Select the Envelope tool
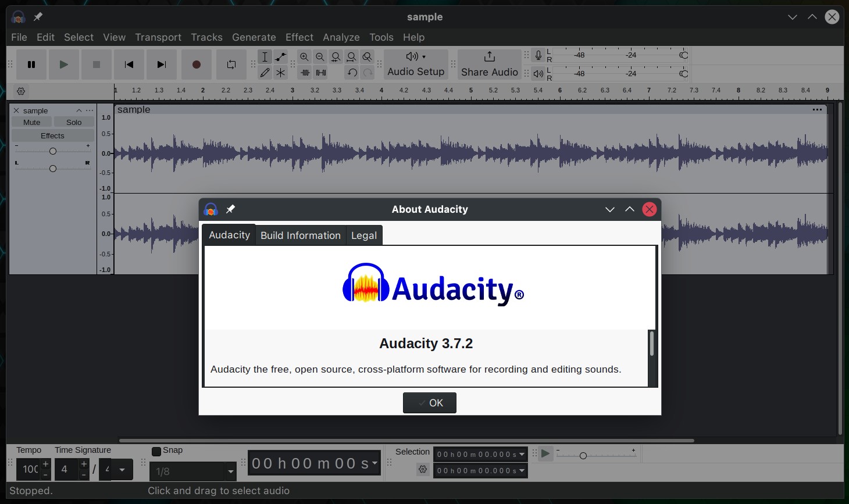 (281, 57)
